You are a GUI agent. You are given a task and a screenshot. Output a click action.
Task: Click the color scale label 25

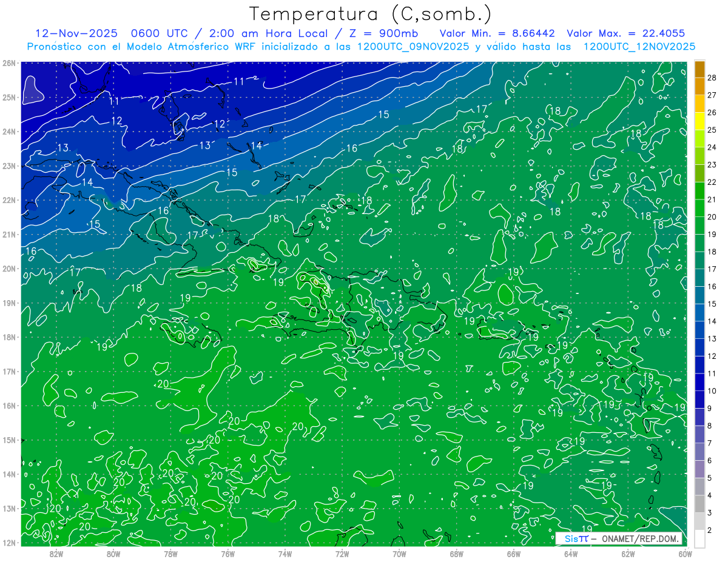click(712, 130)
